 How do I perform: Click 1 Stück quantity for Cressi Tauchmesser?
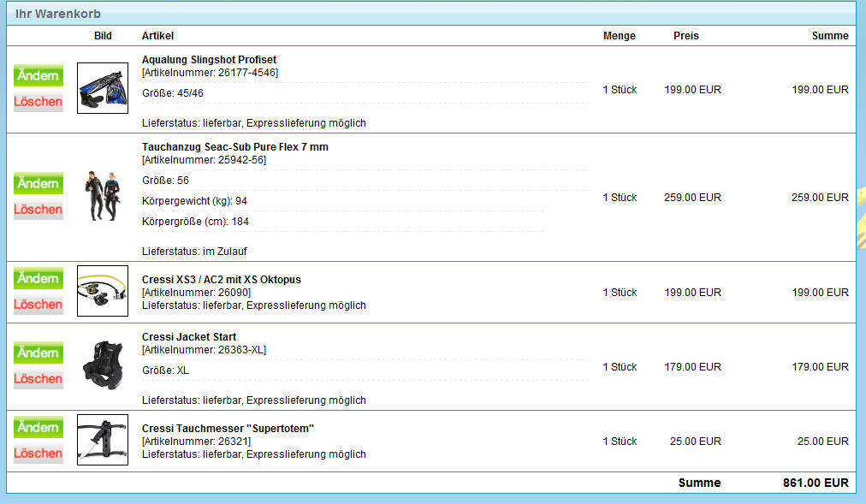tap(620, 441)
